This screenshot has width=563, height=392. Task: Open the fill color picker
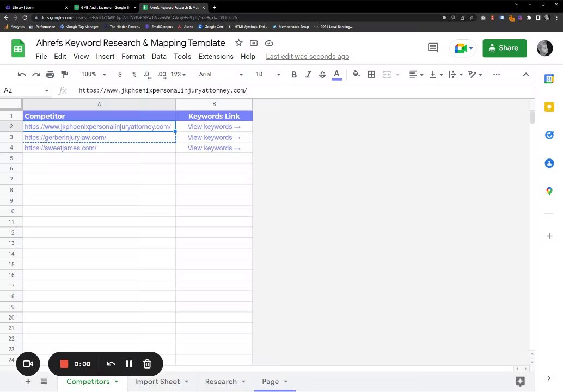(356, 74)
